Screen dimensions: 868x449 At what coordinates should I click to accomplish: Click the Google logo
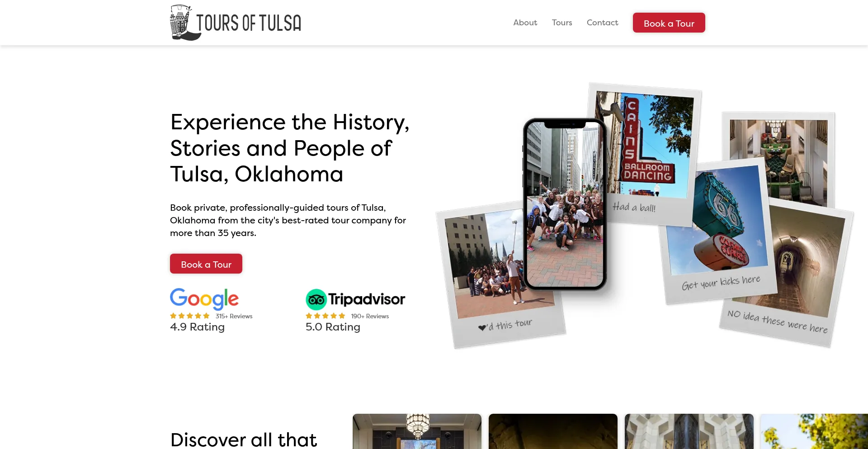(x=204, y=298)
